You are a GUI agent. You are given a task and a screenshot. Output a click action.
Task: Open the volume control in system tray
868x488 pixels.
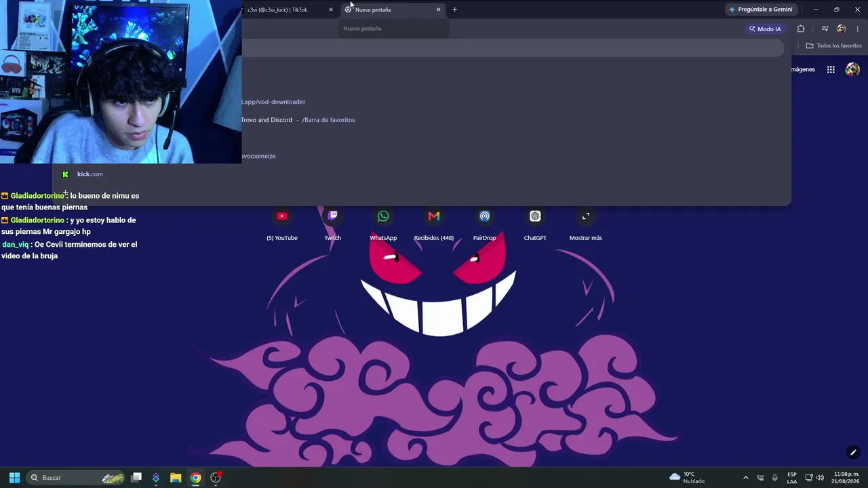821,478
